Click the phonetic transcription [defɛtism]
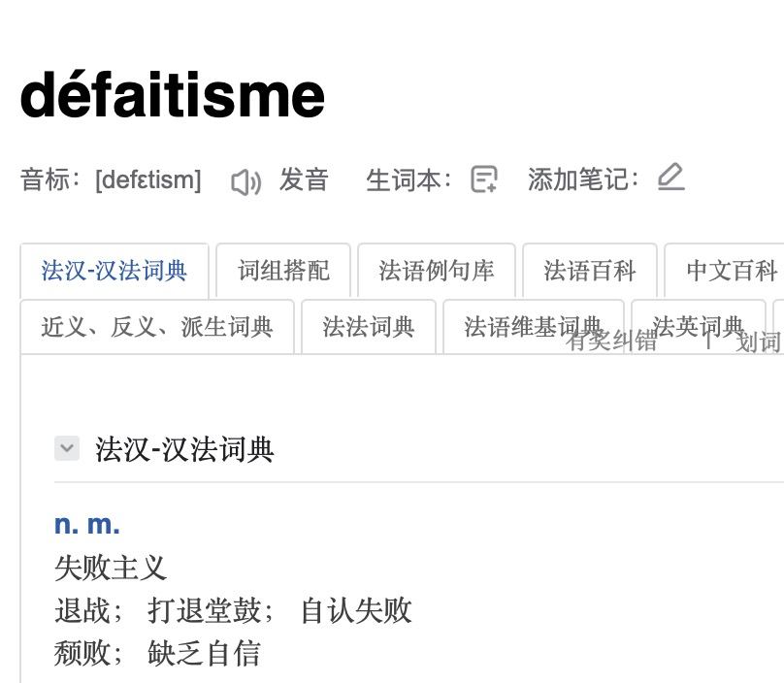Screen dimensions: 784x683 (x=148, y=180)
